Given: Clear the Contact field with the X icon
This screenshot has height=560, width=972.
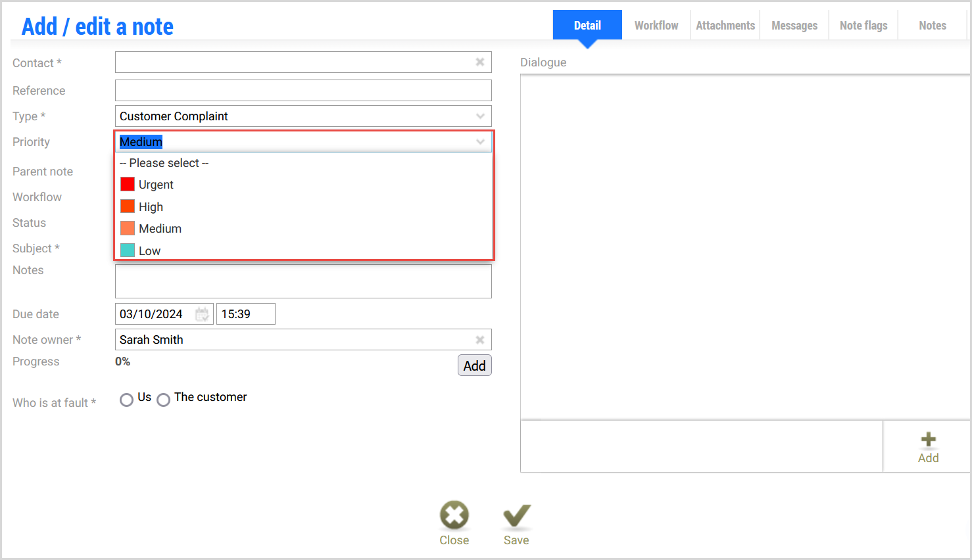Looking at the screenshot, I should pyautogui.click(x=480, y=62).
